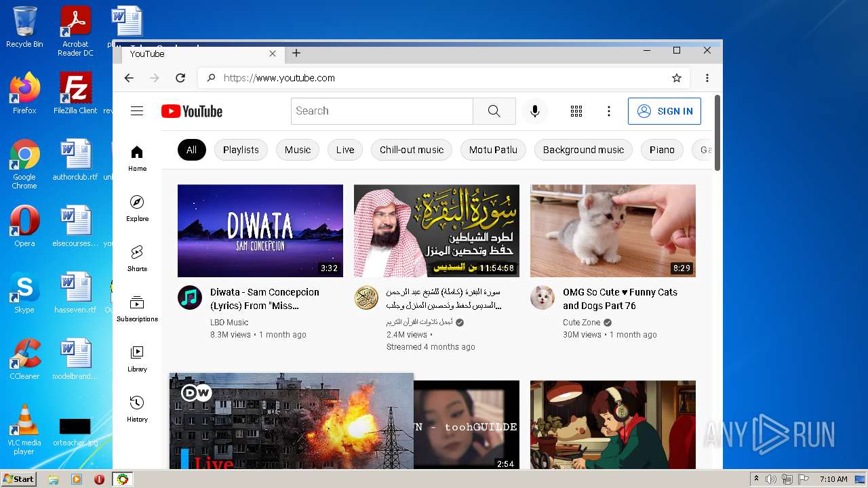
Task: Open the DW Live news thumbnail
Action: click(x=292, y=421)
